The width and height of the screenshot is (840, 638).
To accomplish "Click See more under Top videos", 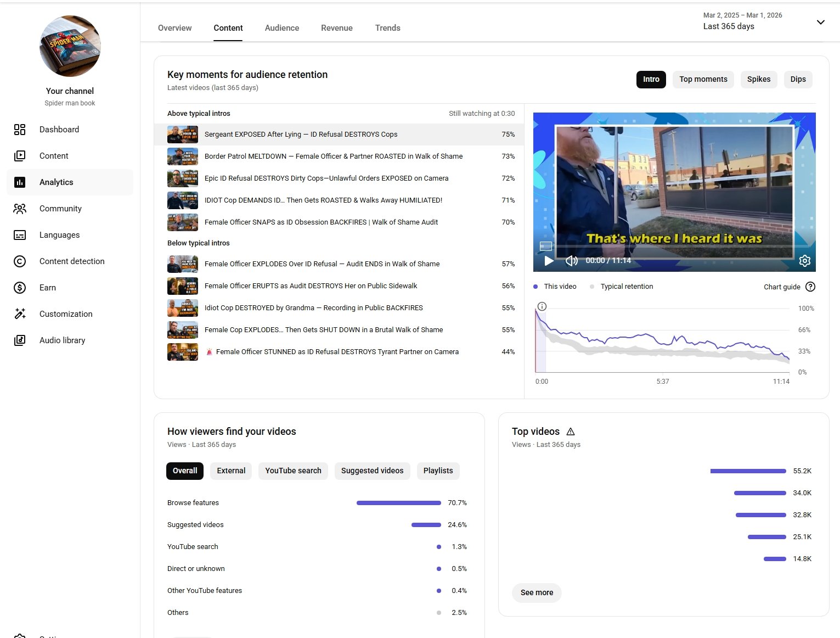I will point(536,593).
